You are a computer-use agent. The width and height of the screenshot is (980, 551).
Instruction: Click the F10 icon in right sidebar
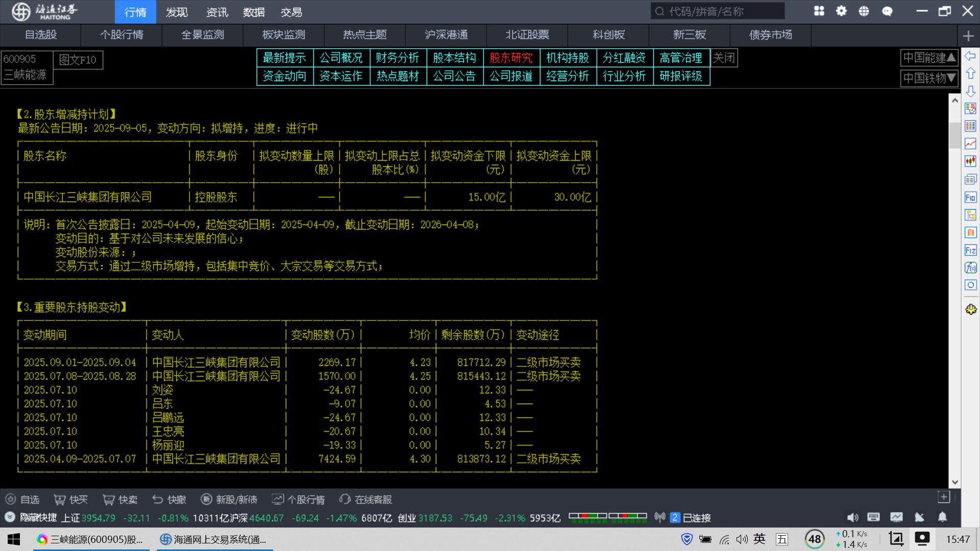click(970, 197)
